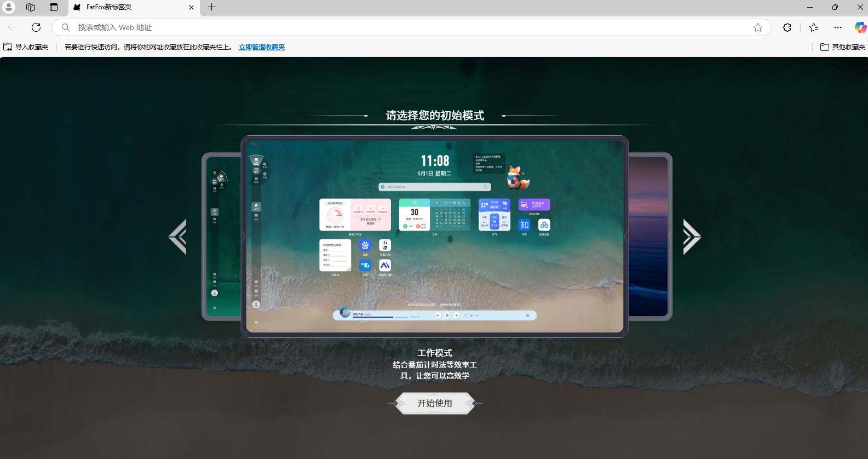The height and width of the screenshot is (459, 868).
Task: Show the previous mode with left arrow
Action: [178, 237]
